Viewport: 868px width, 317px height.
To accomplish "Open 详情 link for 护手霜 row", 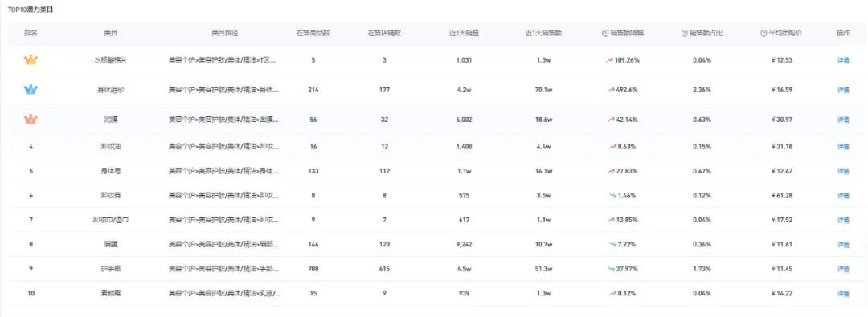I will pyautogui.click(x=843, y=269).
